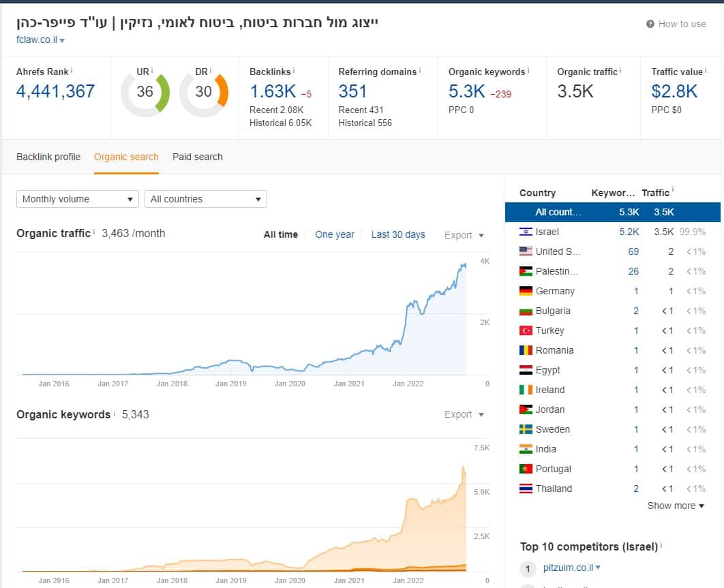Click info icon next to Top 10 competitors

point(661,545)
